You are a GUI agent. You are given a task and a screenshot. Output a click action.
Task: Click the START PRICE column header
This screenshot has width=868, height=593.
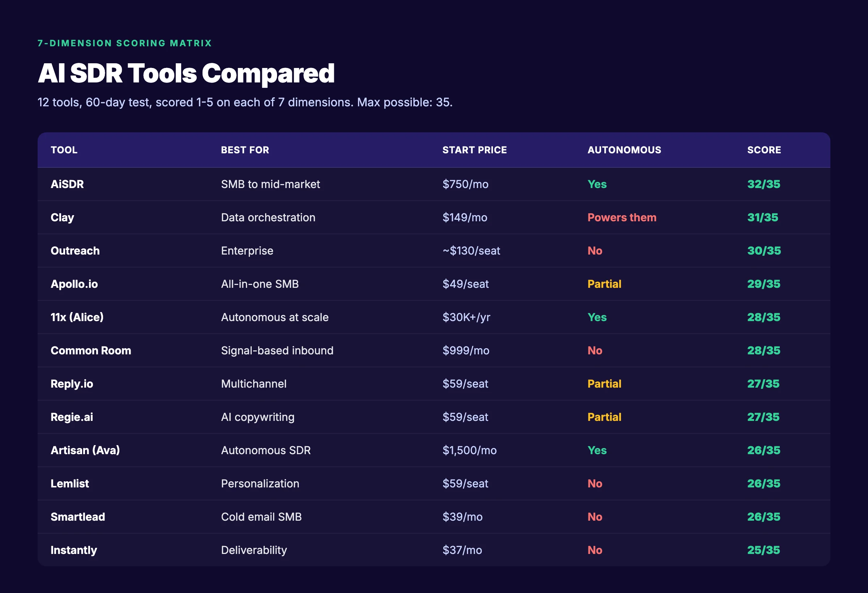pos(475,150)
